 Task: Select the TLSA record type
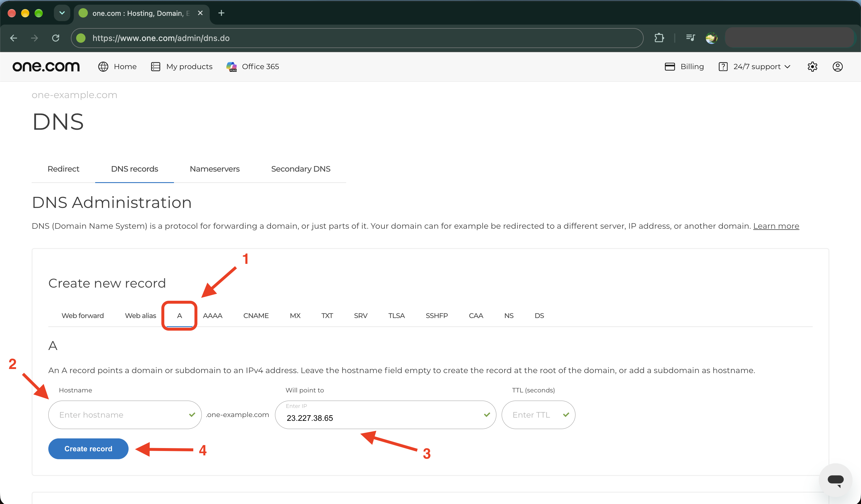point(396,316)
